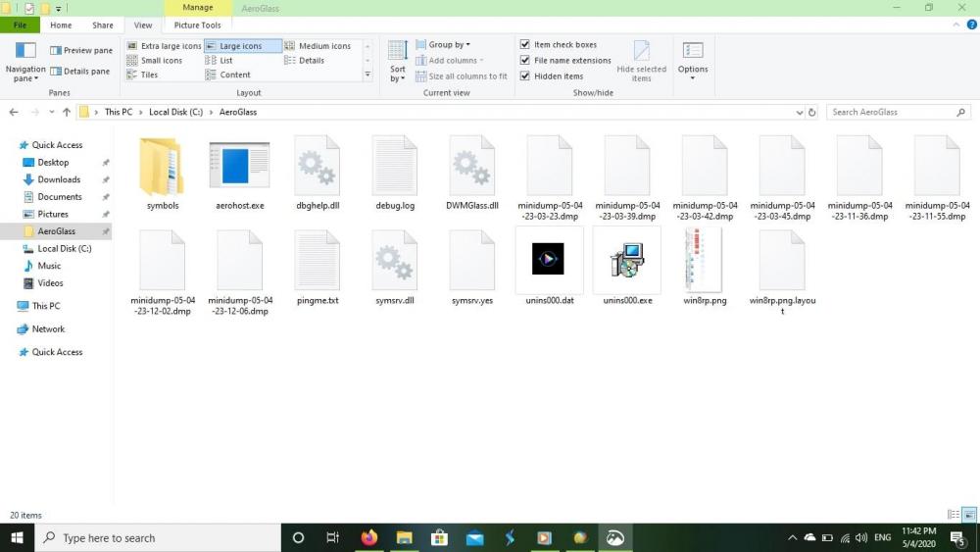Click the Navigation pane icon
Viewport: 980px width, 552px height.
[25, 53]
